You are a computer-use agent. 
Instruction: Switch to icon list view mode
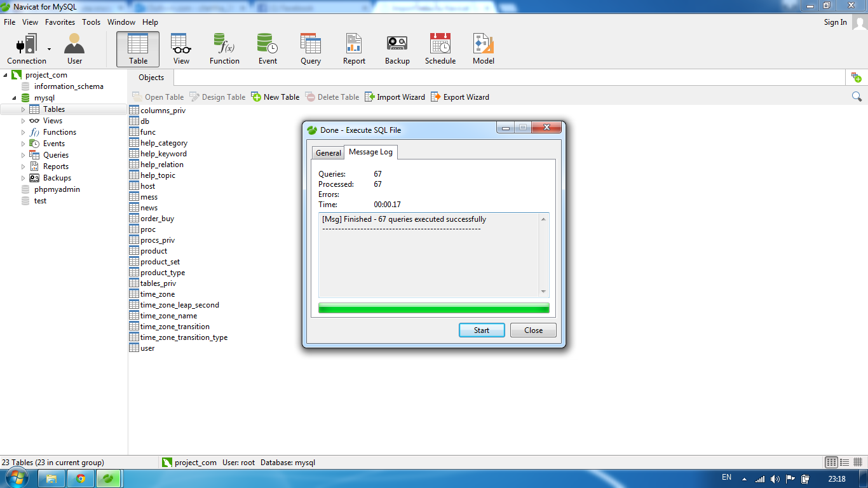click(831, 463)
